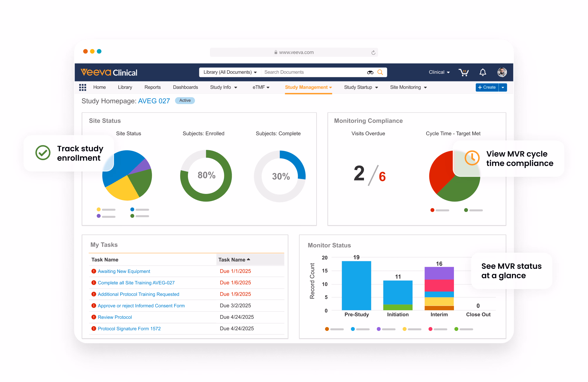The image size is (588, 382).
Task: Switch to the Dashboards tab
Action: (x=185, y=87)
